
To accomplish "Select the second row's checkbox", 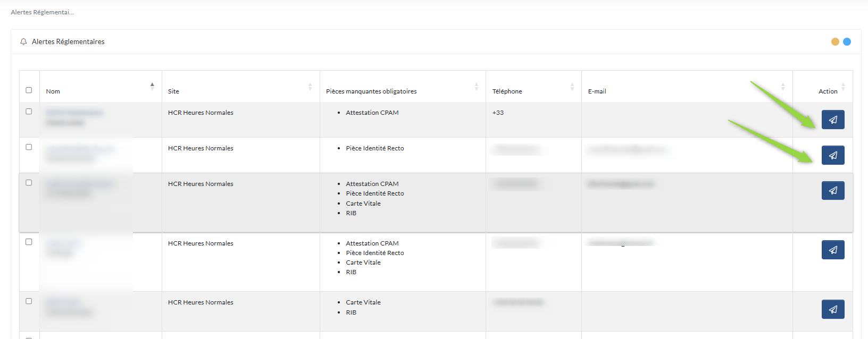I will coord(29,147).
